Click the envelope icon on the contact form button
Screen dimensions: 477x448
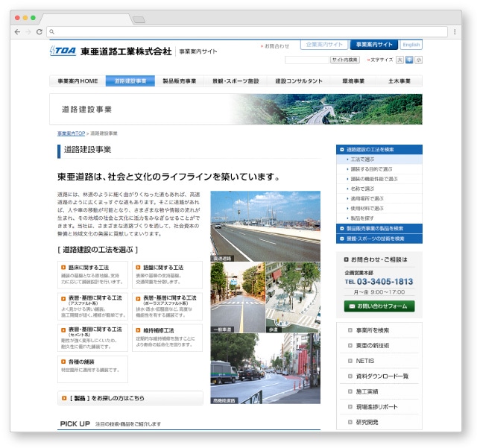(352, 306)
